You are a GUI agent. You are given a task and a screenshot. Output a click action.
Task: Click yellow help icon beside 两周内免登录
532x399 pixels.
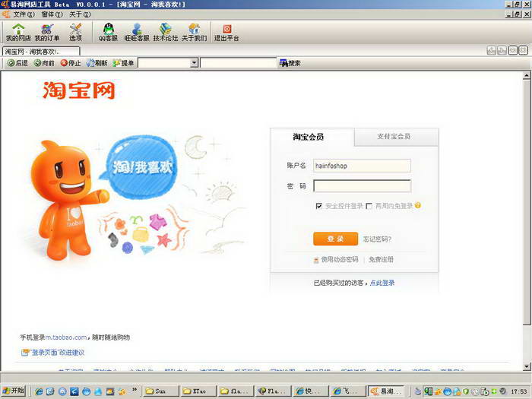point(418,205)
